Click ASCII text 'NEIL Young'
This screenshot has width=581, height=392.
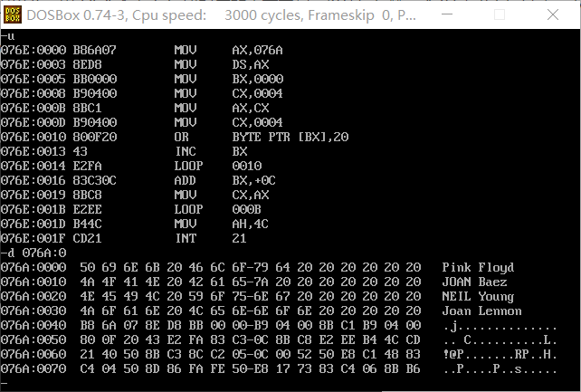pyautogui.click(x=478, y=296)
